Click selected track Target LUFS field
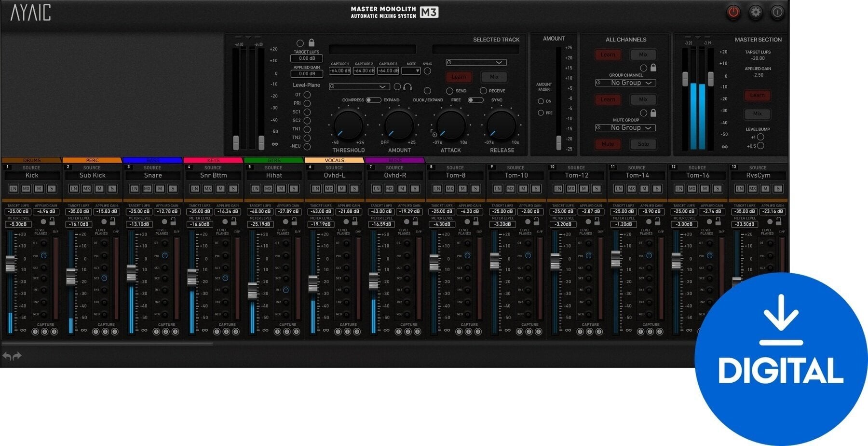Viewport: 868px width, 446px height. [x=307, y=58]
